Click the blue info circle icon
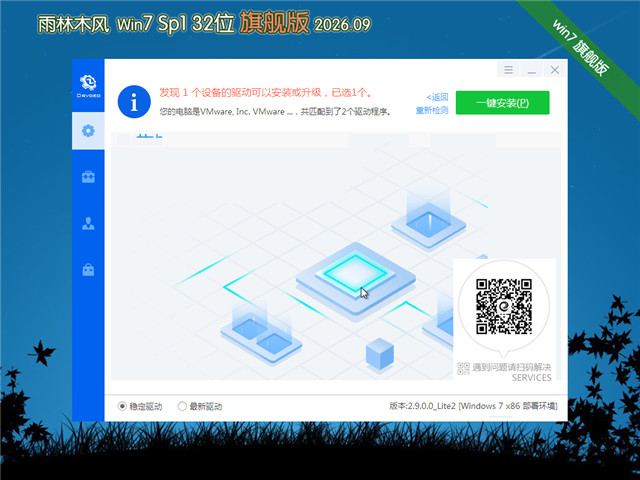This screenshot has height=480, width=640. click(x=134, y=102)
